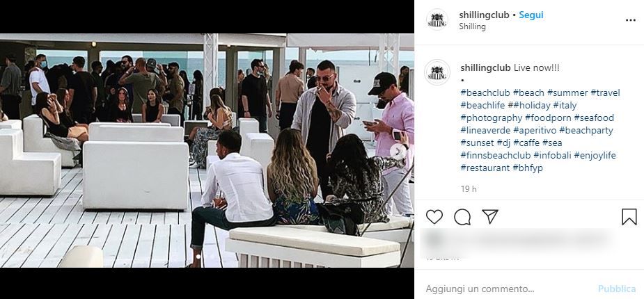Share the post with the paper plane icon

(x=490, y=216)
